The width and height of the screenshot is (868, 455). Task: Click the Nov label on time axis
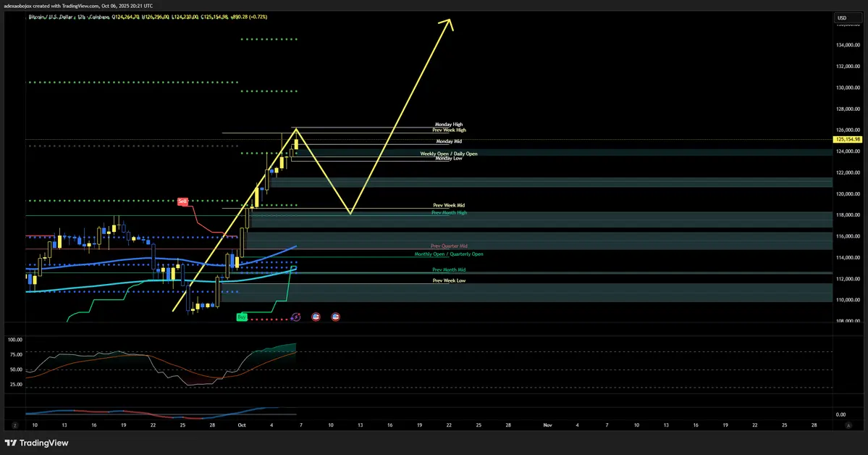[x=547, y=425]
